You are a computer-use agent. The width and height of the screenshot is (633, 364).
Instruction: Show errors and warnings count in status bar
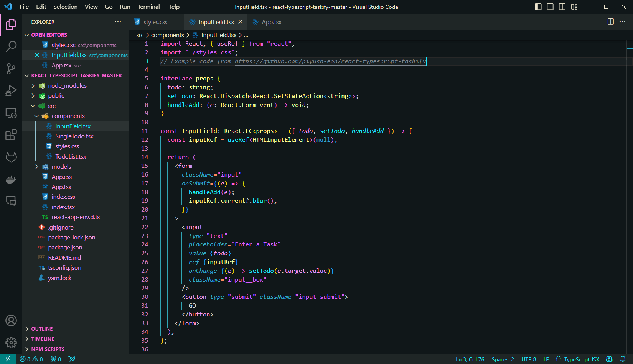pos(31,359)
